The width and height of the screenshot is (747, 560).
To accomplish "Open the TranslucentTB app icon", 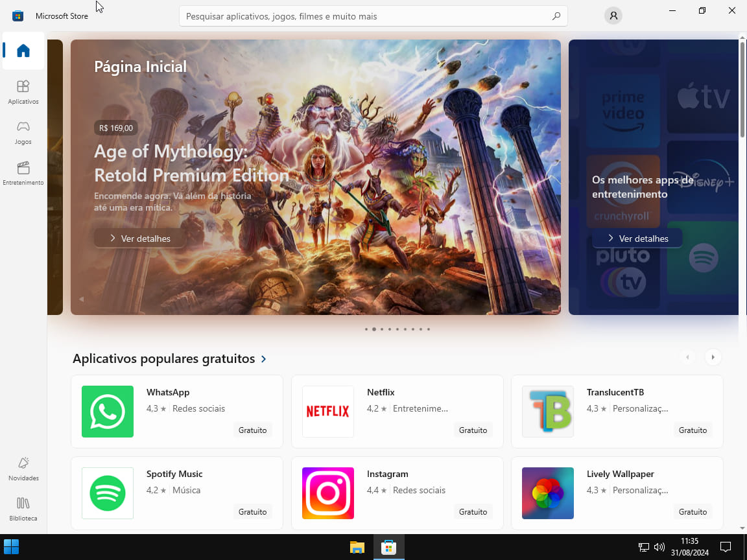I will point(547,412).
